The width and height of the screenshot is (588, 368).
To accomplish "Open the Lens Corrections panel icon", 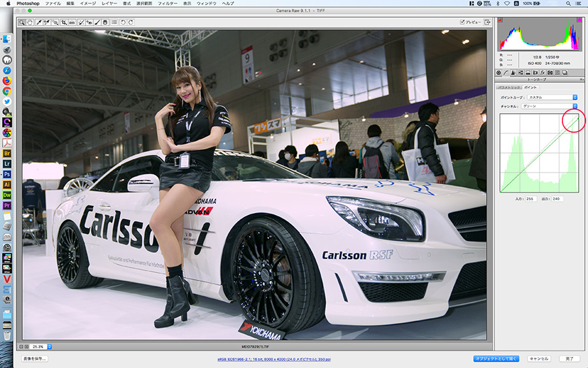I will tap(535, 73).
